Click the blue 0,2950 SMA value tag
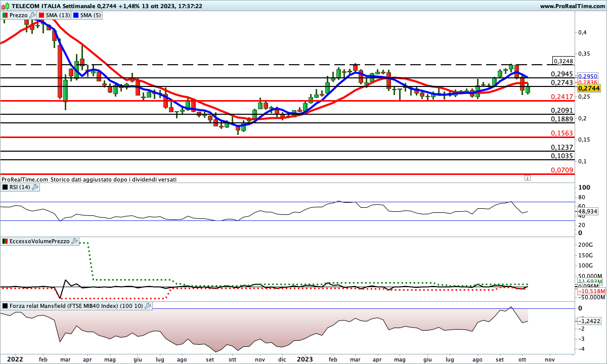The height and width of the screenshot is (364, 607). click(588, 75)
